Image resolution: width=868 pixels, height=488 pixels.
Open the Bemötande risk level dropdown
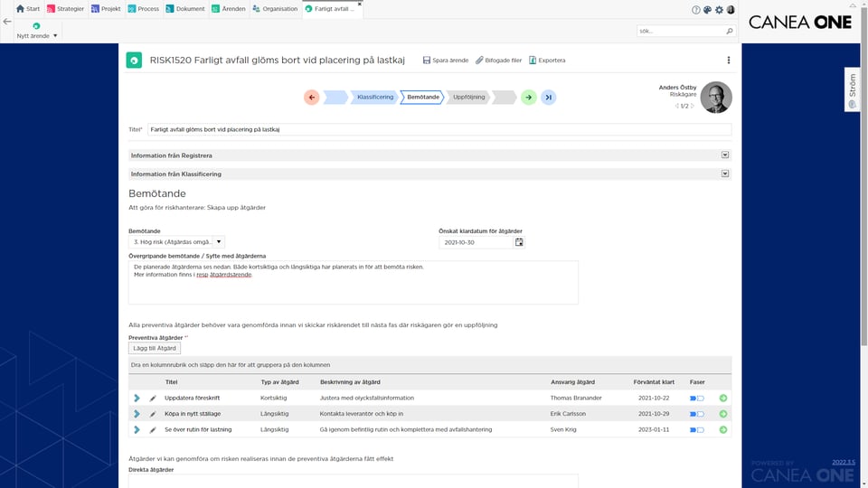(x=219, y=242)
